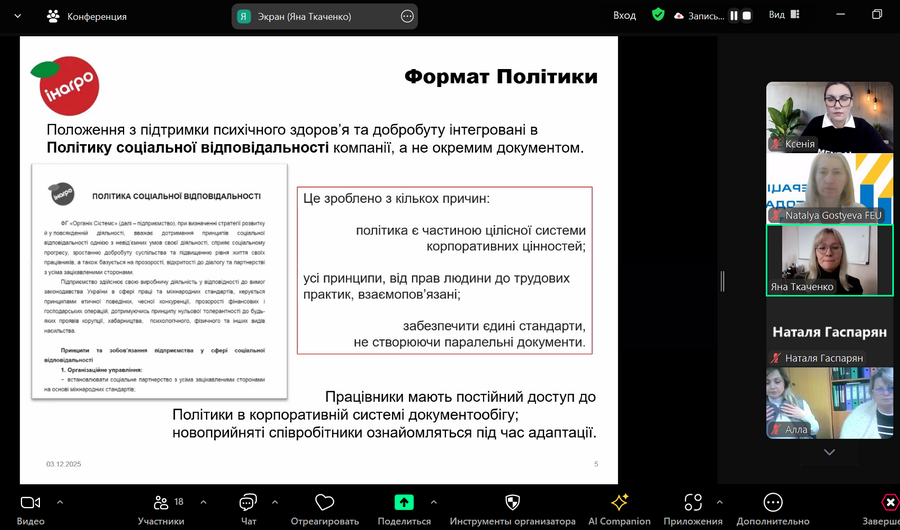Toggle the Видео camera button
The height and width of the screenshot is (530, 900).
coord(30,510)
